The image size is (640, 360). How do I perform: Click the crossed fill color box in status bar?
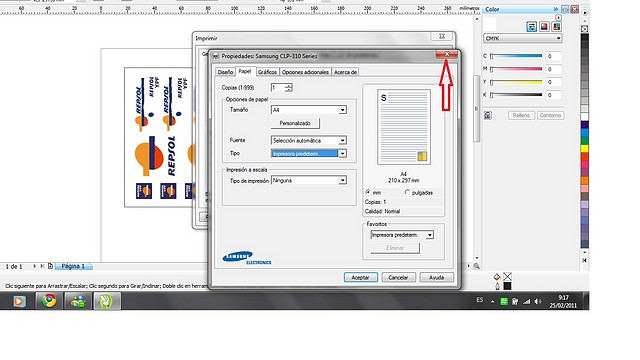507,277
